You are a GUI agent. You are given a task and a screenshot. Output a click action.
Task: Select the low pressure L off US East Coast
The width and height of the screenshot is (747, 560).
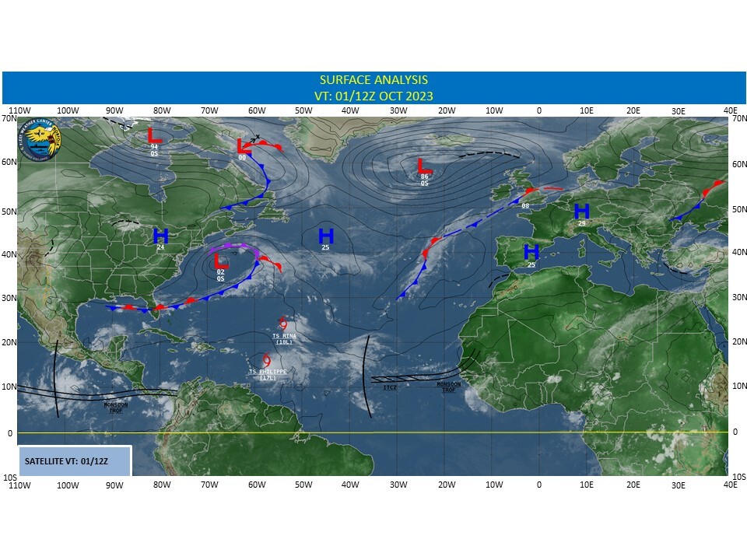[220, 261]
